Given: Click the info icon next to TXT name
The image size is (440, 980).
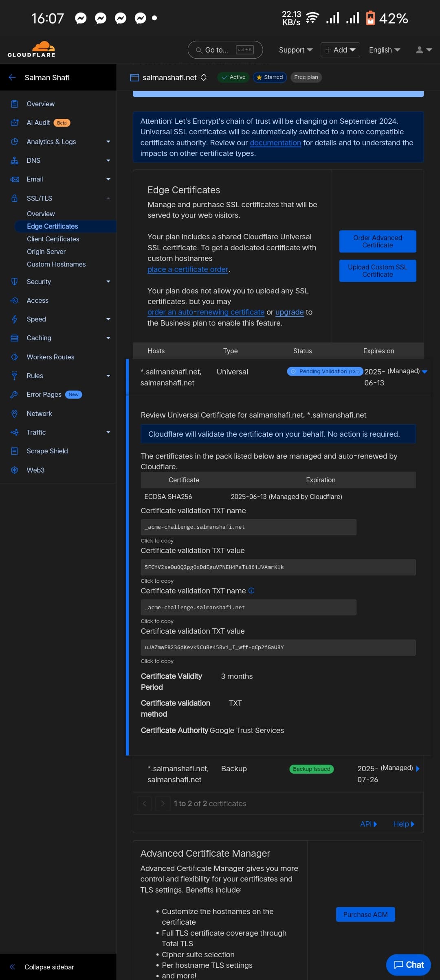Looking at the screenshot, I should coord(251,591).
